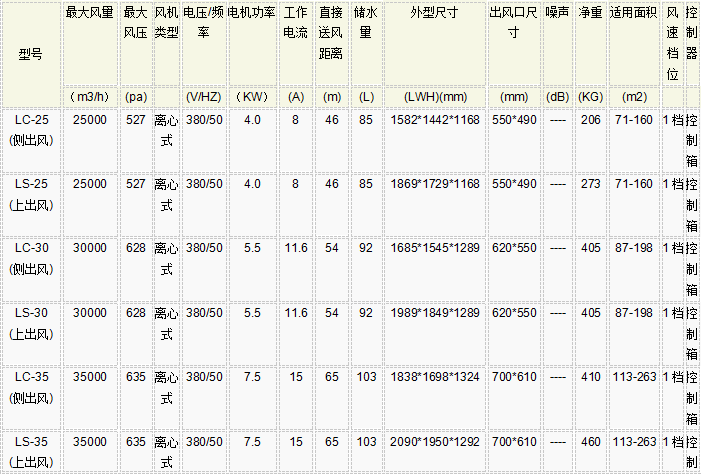Click the (LWH)(mm) unit cell
The height and width of the screenshot is (476, 701).
click(435, 97)
